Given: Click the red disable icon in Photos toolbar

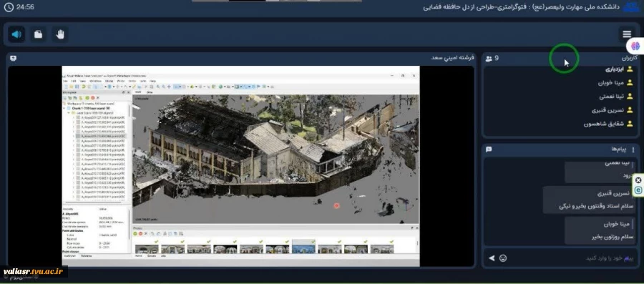Looking at the screenshot, I should [x=140, y=233].
